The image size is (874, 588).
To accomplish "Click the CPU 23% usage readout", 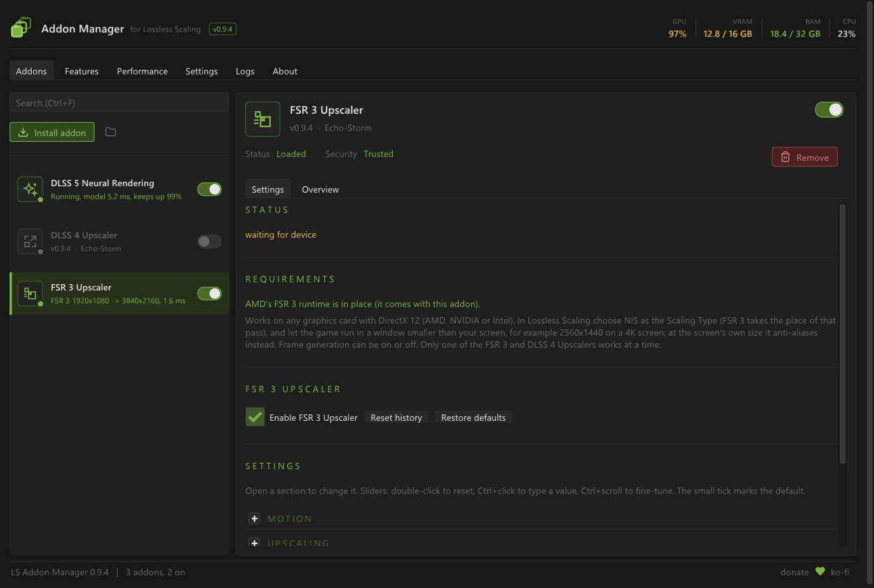I will [847, 28].
